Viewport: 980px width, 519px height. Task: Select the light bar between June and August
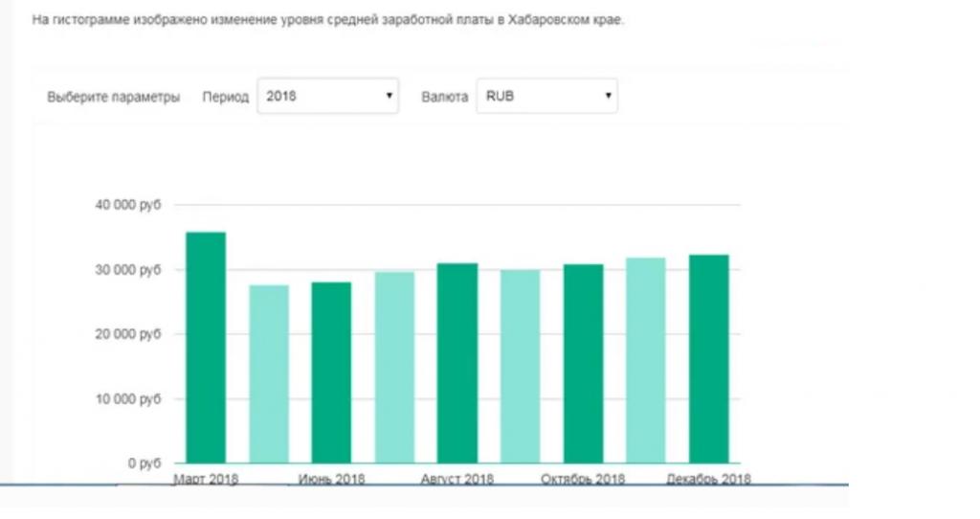coord(394,368)
